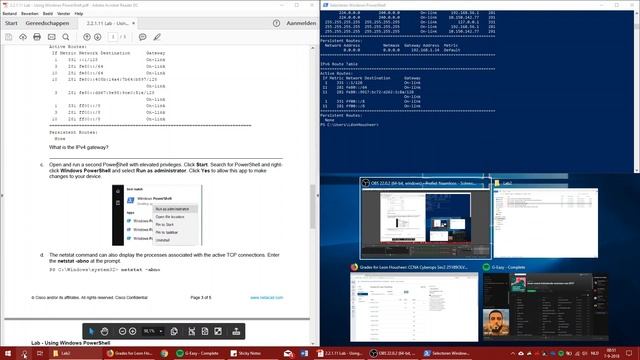640x360 pixels.
Task: Click the page number input field
Action: (113, 37)
